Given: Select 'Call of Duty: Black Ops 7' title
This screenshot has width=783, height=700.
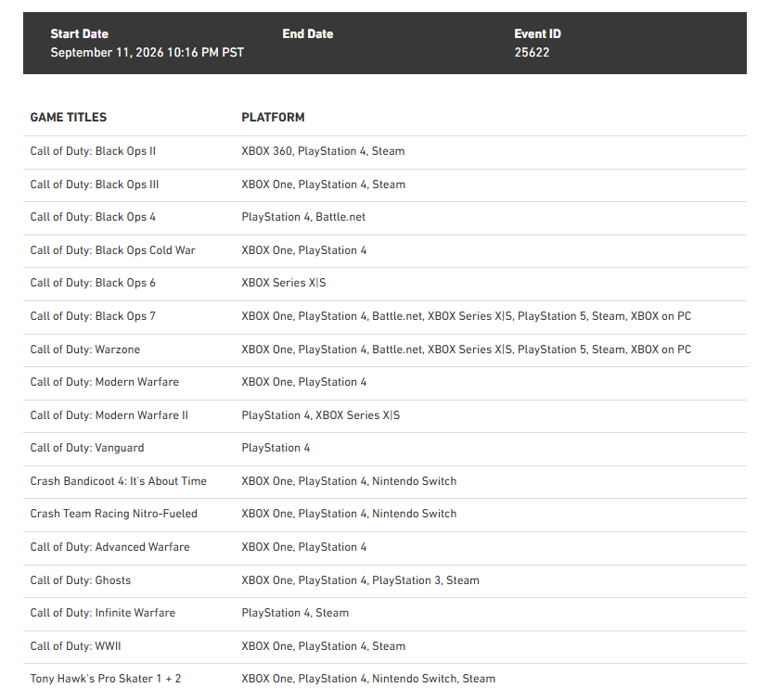Looking at the screenshot, I should [x=93, y=316].
